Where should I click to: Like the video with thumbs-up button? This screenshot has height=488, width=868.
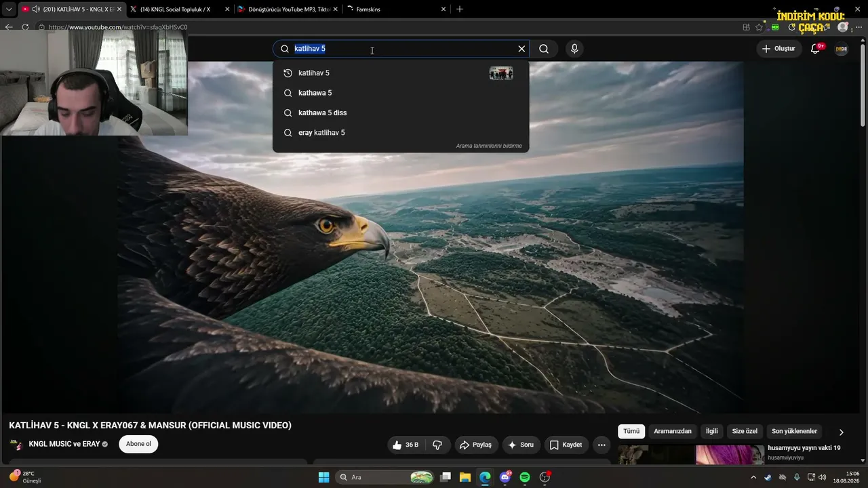[406, 445]
